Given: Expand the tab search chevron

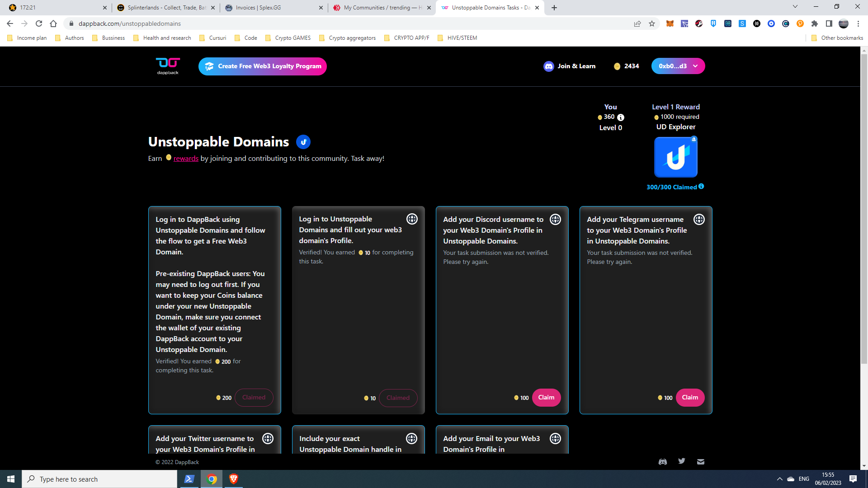Looking at the screenshot, I should pos(795,7).
